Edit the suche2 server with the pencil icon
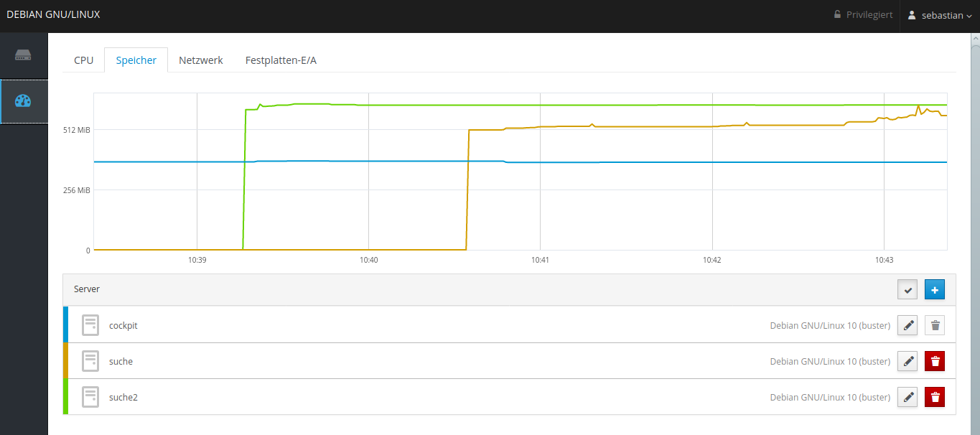This screenshot has height=435, width=980. tap(907, 397)
